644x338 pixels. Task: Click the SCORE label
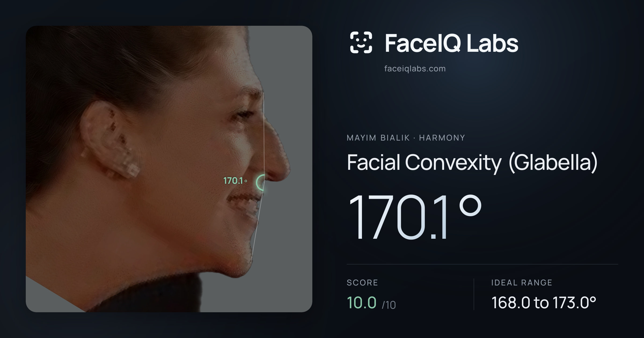click(362, 282)
